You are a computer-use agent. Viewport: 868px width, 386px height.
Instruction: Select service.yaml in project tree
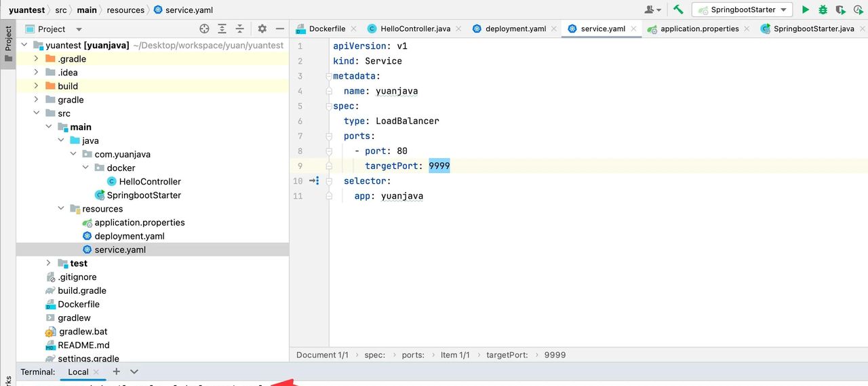coord(120,250)
